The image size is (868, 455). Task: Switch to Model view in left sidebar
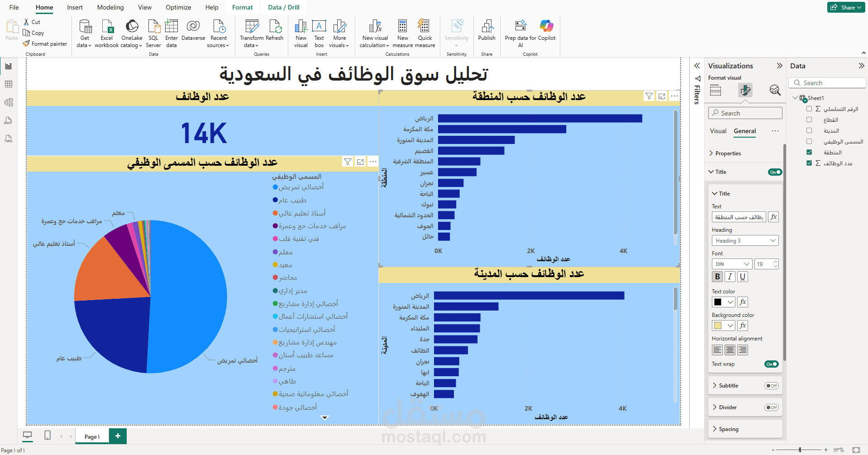point(9,102)
